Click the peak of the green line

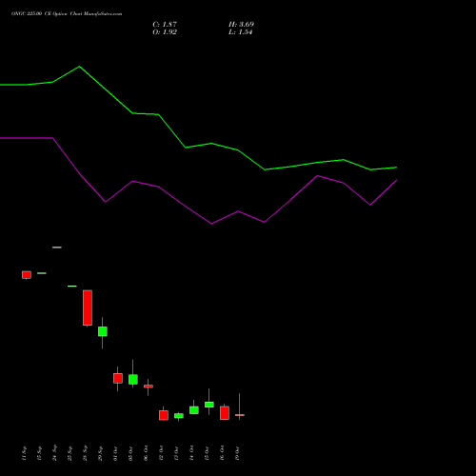coord(79,67)
